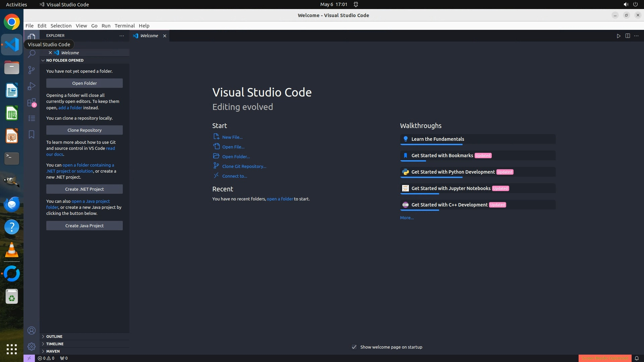Toggle Screen Reader Optimized status item
Viewport: 644px width, 362px height.
[605, 358]
